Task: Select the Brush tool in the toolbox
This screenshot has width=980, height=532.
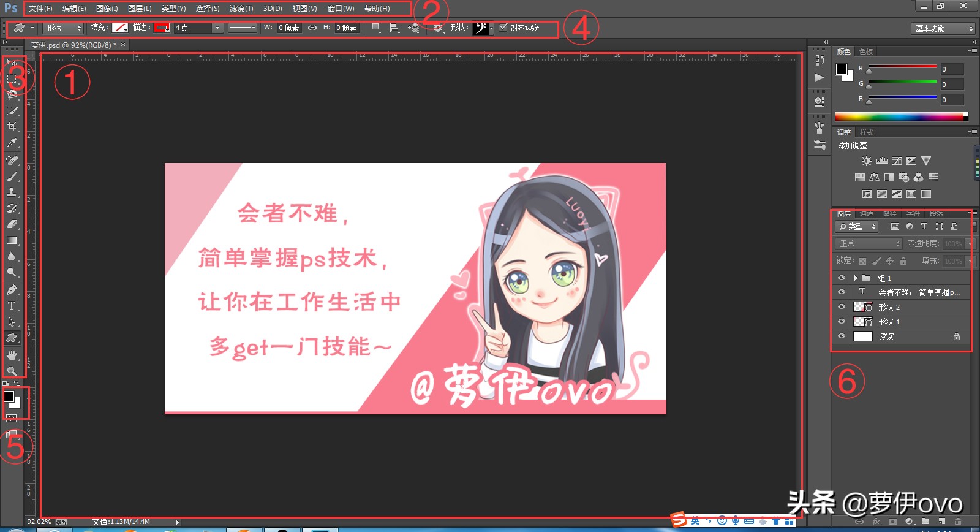Action: click(12, 177)
